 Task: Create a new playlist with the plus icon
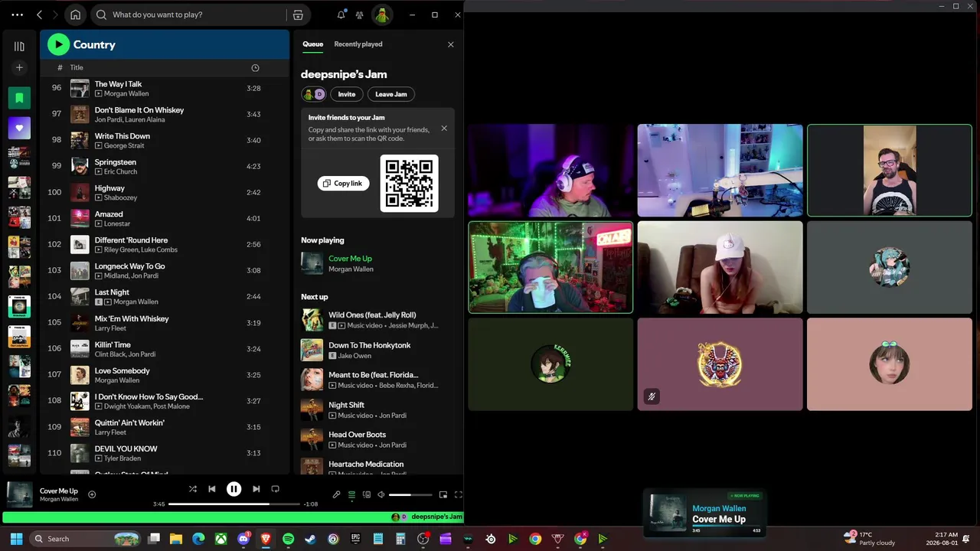[x=19, y=67]
